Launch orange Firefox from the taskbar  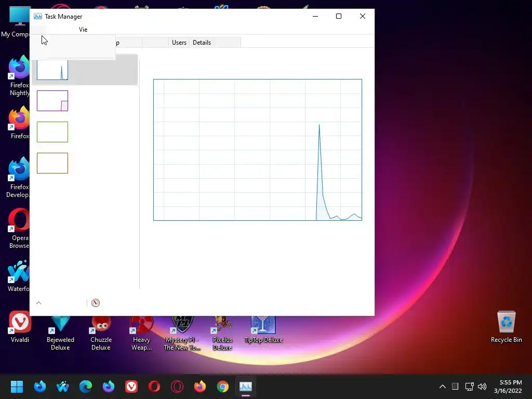coord(200,387)
